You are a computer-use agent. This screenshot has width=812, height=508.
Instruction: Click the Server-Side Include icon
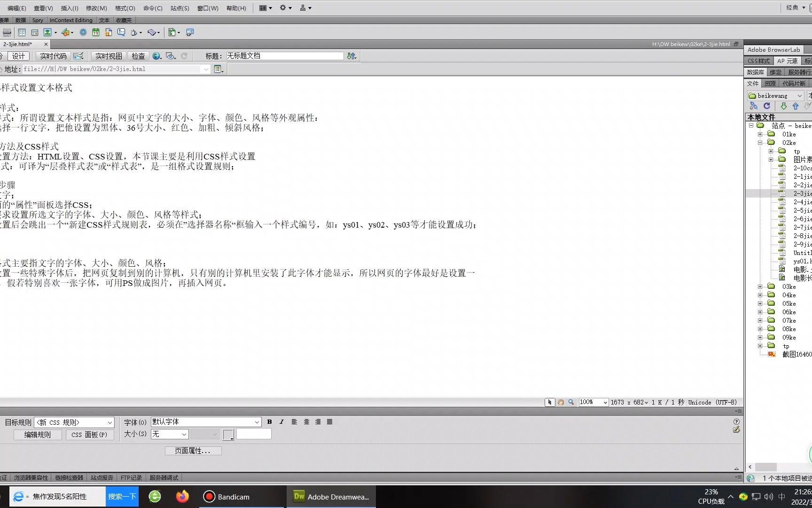point(109,32)
